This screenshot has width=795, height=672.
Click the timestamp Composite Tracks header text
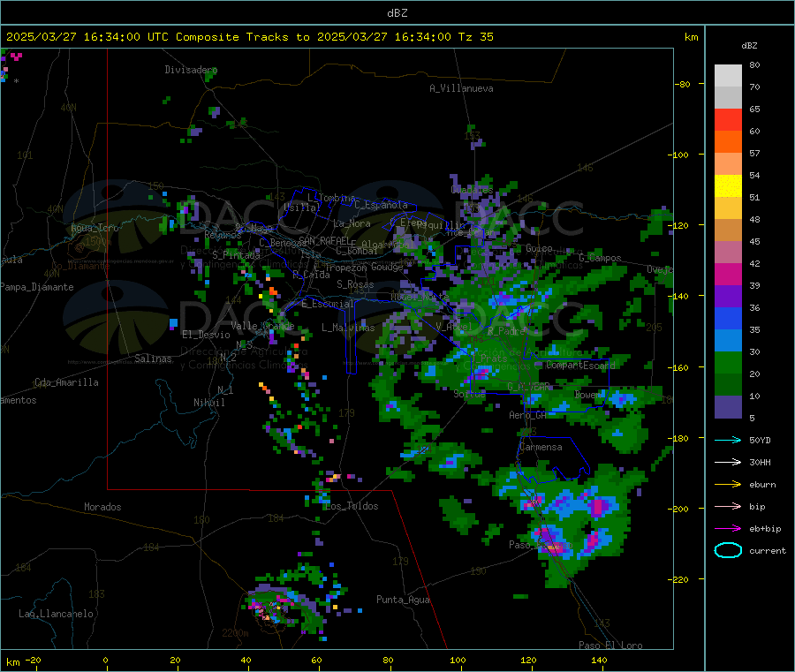(249, 37)
